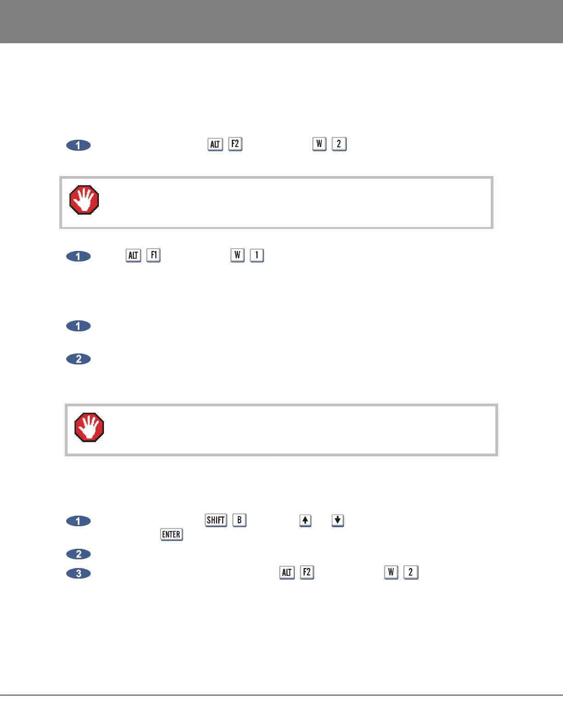Image resolution: width=563 pixels, height=728 pixels.
Task: Click the step 1 bullet beside ALT F1 keys
Action: (79, 256)
